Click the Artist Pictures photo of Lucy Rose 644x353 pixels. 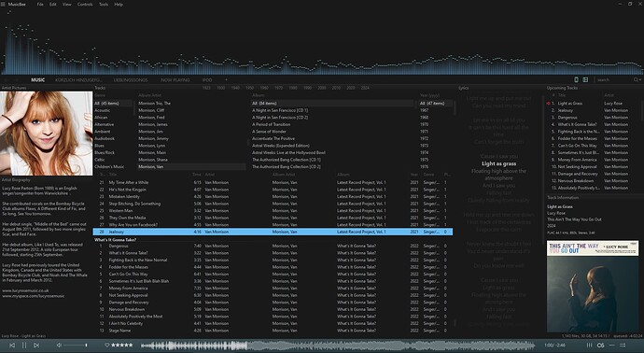[x=46, y=134]
